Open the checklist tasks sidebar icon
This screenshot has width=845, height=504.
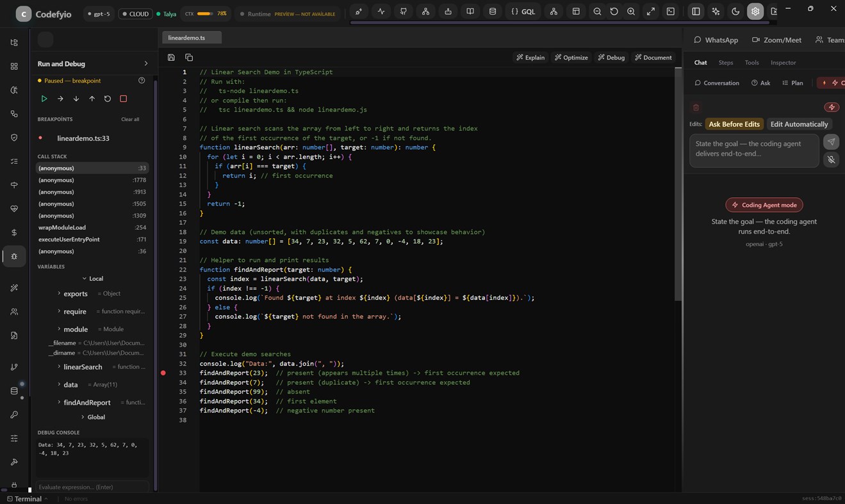coord(14,161)
